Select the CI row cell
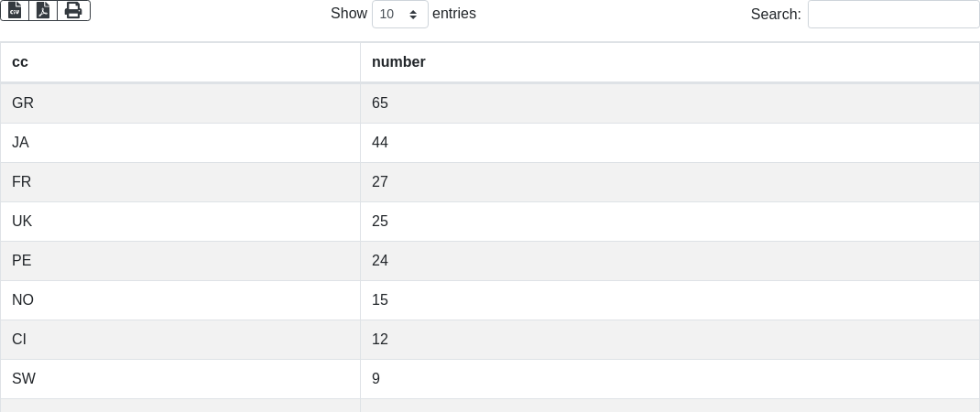This screenshot has width=980, height=412. 180,340
